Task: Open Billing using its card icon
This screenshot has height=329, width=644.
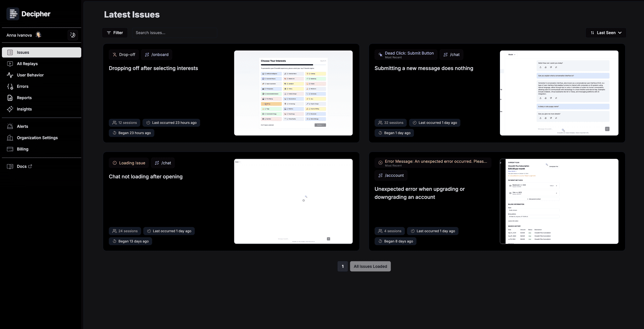Action: [x=10, y=149]
